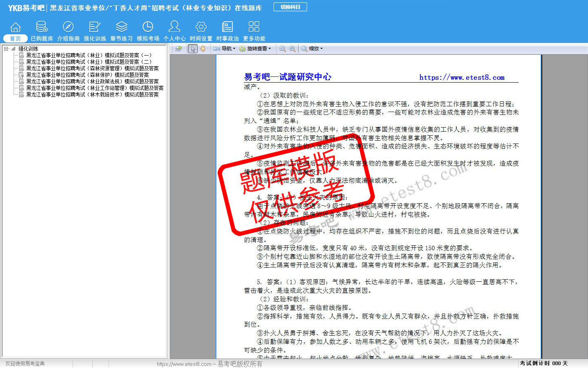Click the 切换科目 switch subject button

click(290, 7)
